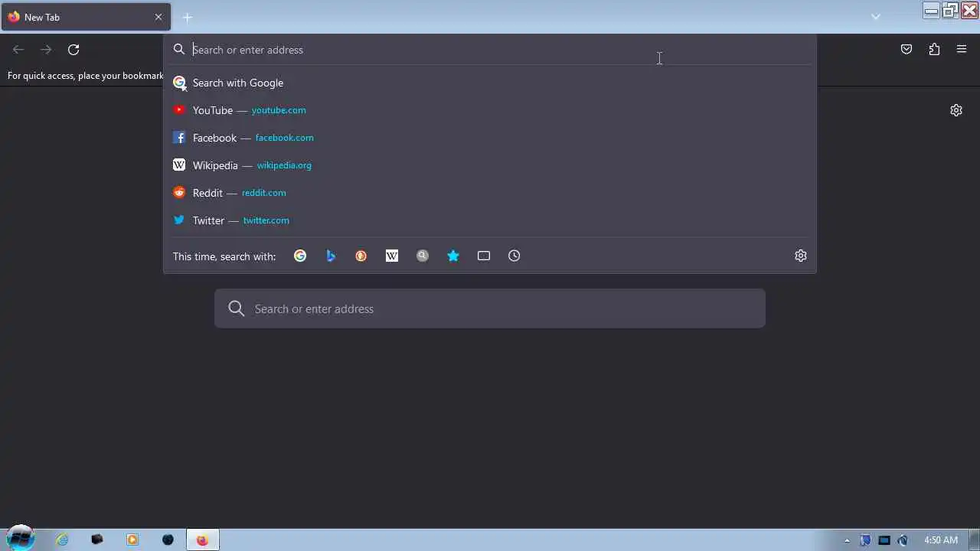
Task: Open the black box taskbar app
Action: [97, 540]
